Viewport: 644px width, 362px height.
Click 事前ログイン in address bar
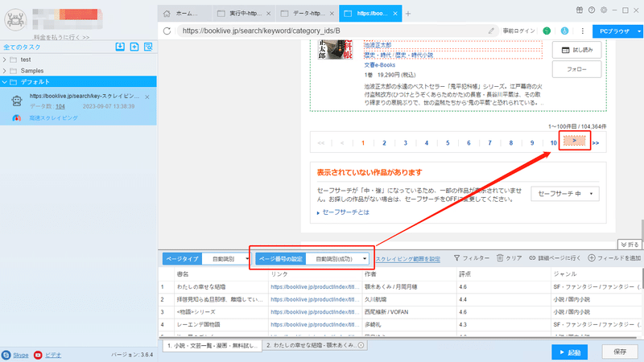(518, 31)
